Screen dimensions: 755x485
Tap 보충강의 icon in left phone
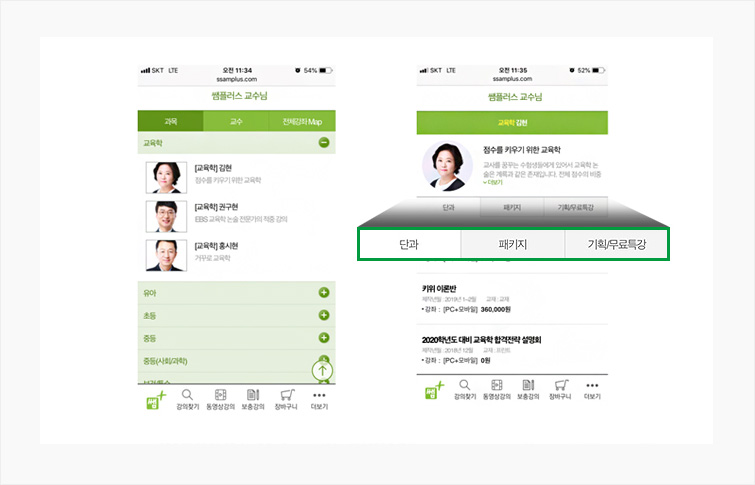(253, 399)
